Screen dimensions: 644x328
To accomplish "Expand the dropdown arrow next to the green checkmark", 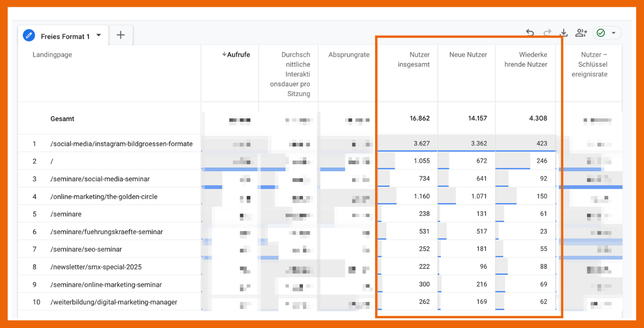I will [x=613, y=33].
